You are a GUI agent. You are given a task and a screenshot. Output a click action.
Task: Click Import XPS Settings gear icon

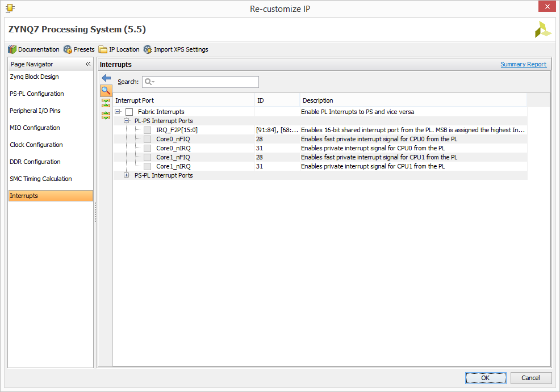point(148,49)
